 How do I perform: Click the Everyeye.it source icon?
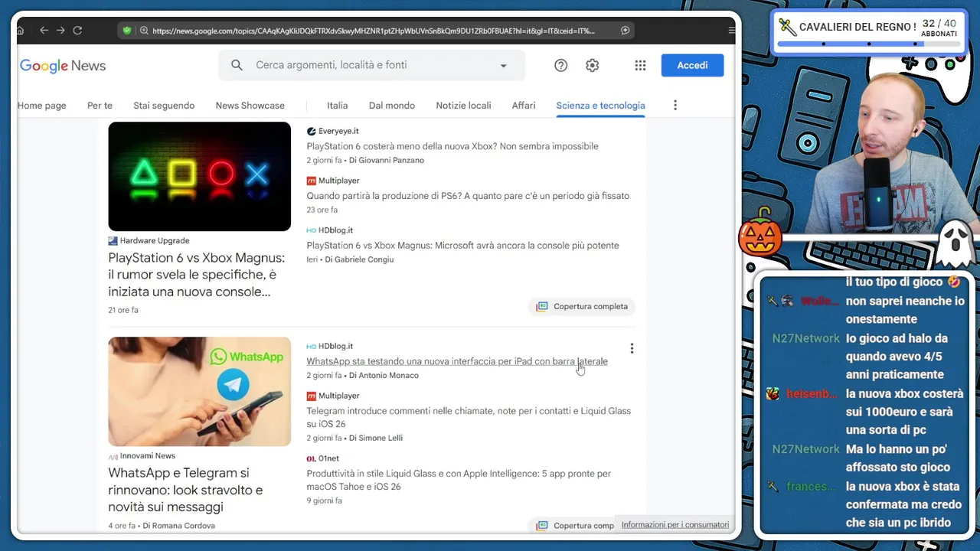311,132
